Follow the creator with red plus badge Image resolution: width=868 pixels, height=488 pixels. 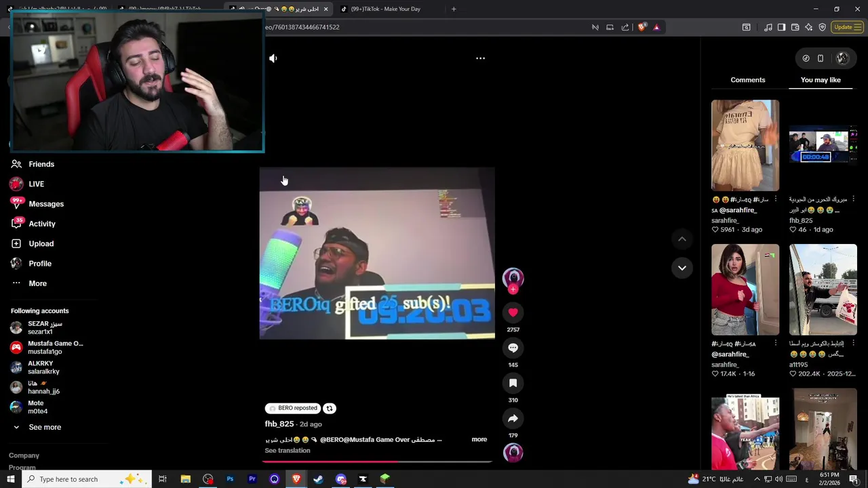(513, 289)
